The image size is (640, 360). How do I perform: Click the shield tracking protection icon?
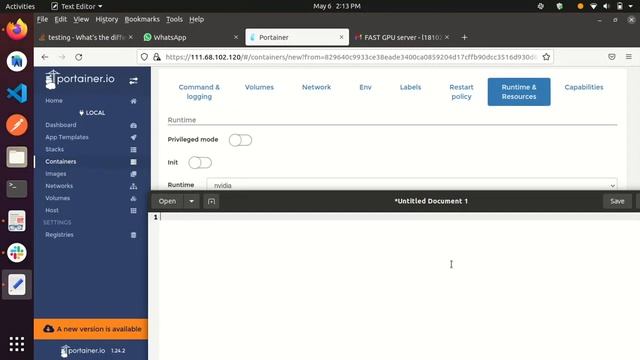pos(144,57)
